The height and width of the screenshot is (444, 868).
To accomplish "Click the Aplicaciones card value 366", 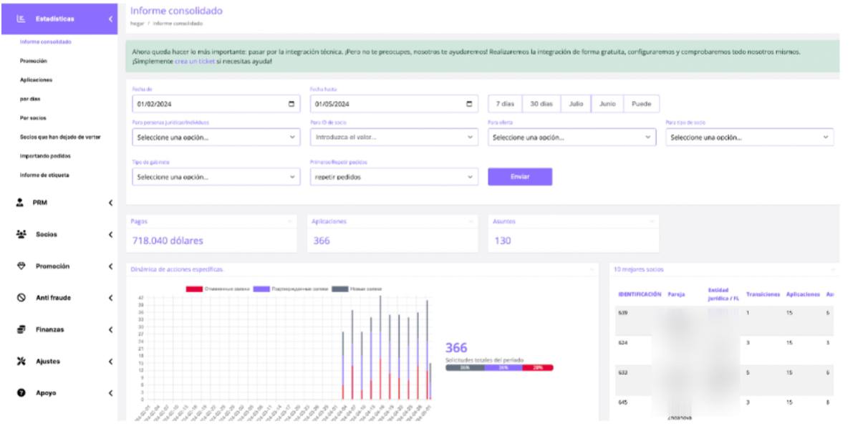I will click(x=322, y=241).
